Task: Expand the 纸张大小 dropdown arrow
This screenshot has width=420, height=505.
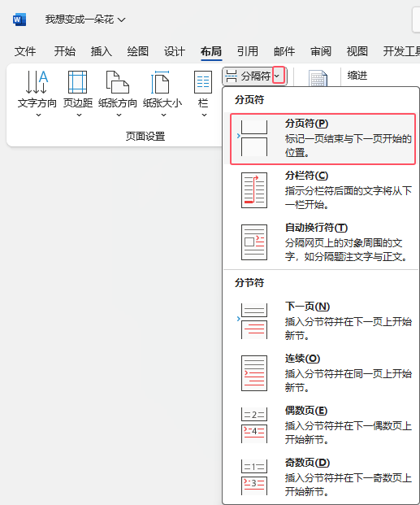Action: click(x=163, y=115)
